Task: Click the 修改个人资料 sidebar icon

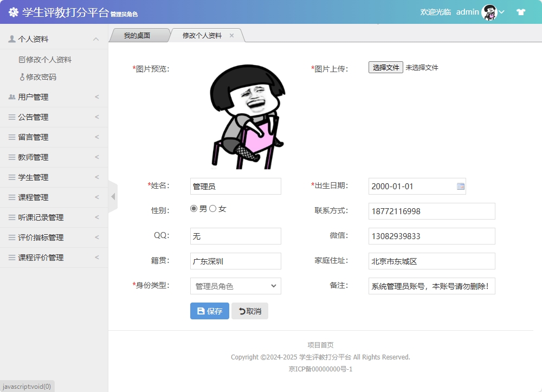Action: pos(21,59)
